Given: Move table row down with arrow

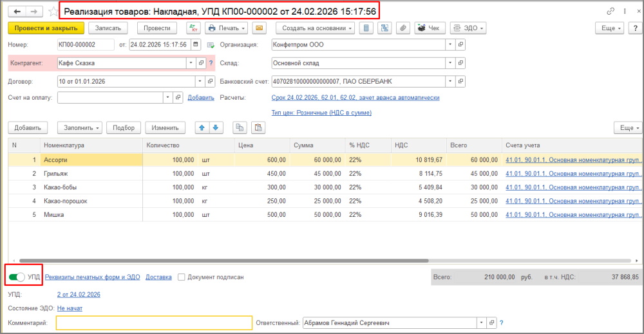Looking at the screenshot, I should (216, 127).
